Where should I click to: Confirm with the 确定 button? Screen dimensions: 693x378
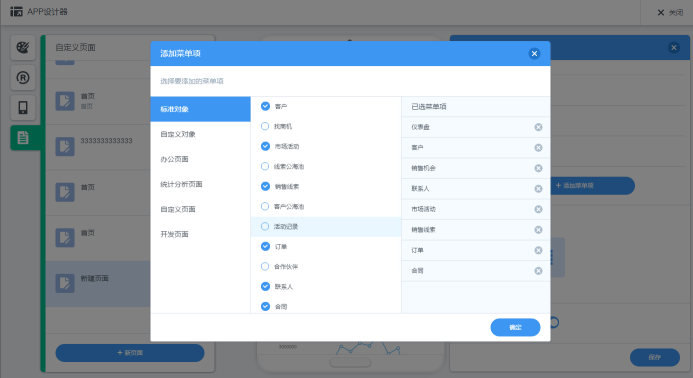tap(515, 328)
